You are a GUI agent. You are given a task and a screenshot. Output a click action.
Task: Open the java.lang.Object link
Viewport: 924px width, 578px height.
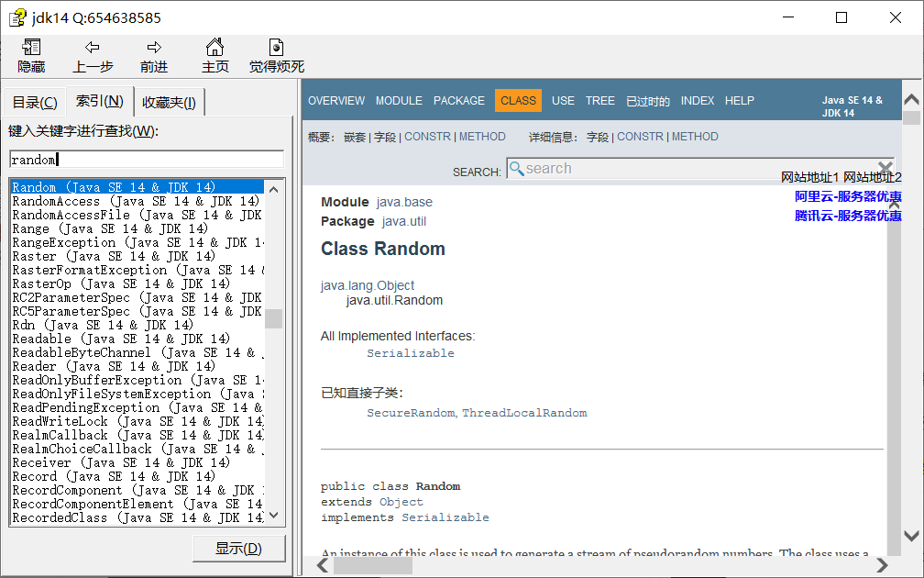click(367, 285)
